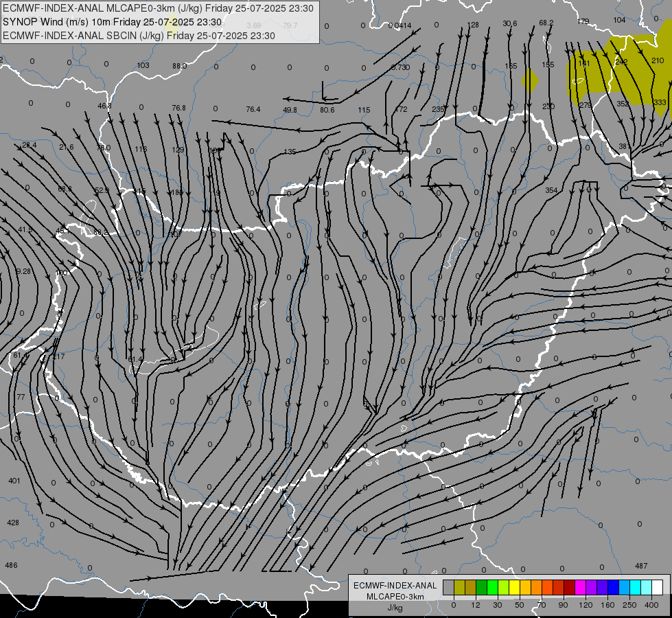The height and width of the screenshot is (618, 672).
Task: Click the map value 135
Action: [290, 152]
